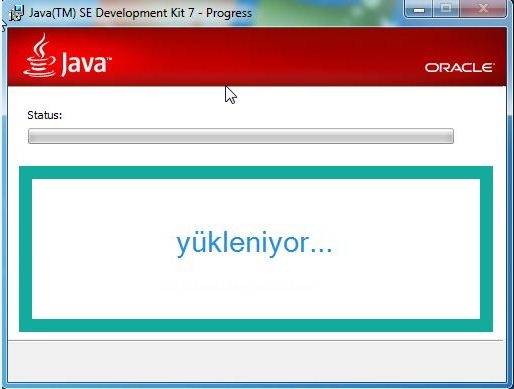The width and height of the screenshot is (514, 389).
Task: Click the "yükleniyor..." loading text
Action: 254,244
